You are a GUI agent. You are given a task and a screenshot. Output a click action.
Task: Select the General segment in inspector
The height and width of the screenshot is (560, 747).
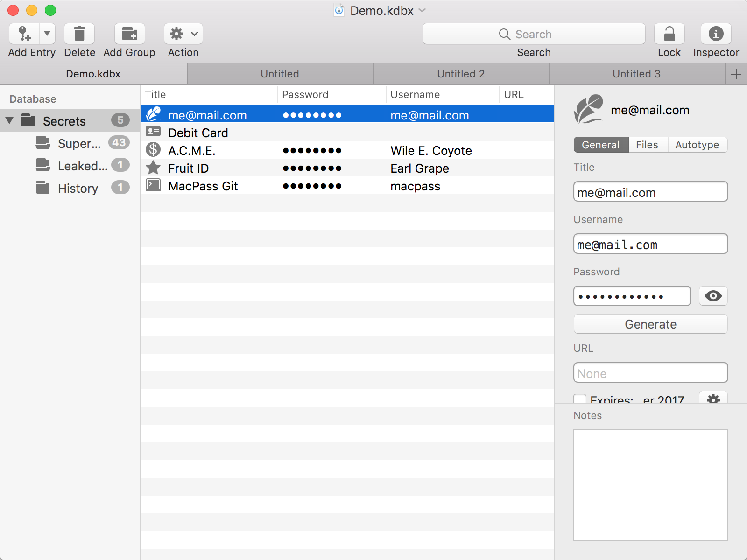601,145
